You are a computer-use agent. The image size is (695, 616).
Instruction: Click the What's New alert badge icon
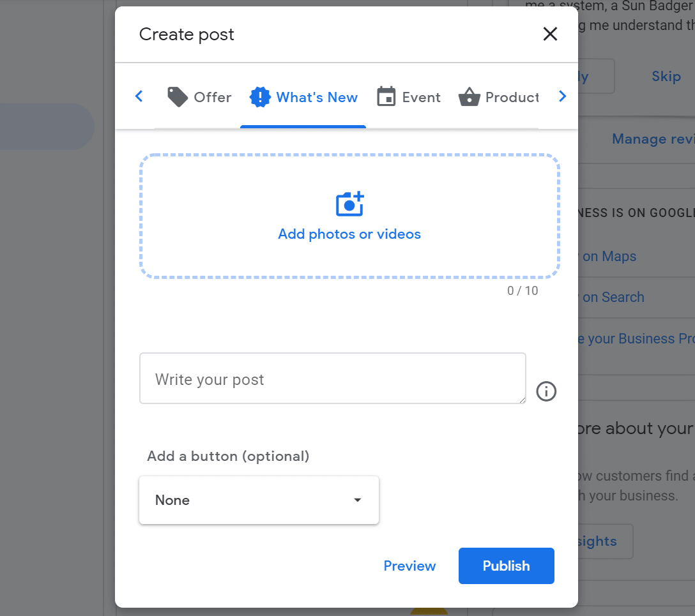259,97
